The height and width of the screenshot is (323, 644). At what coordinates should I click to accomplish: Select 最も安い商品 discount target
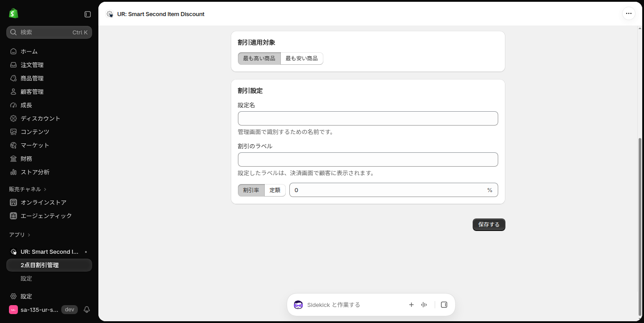click(x=302, y=59)
